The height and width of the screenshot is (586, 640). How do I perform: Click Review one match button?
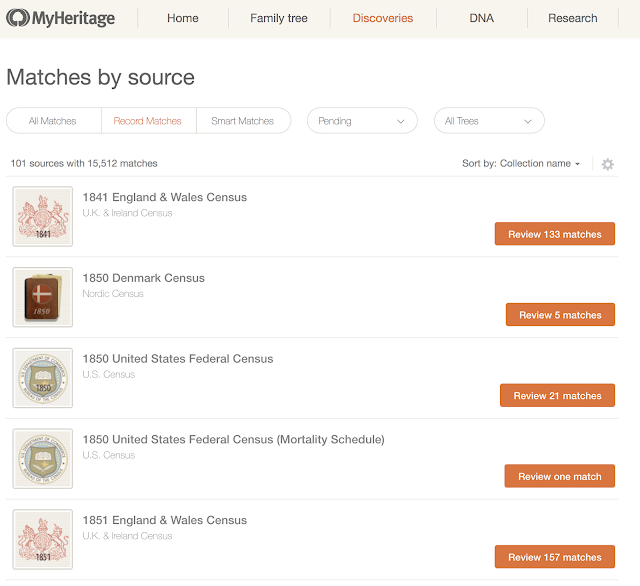point(559,476)
